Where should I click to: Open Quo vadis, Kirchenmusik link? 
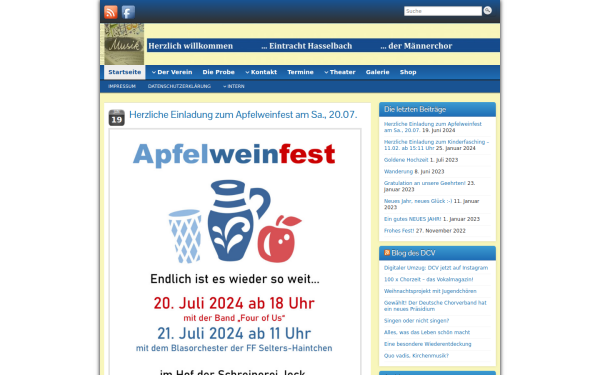tap(416, 355)
